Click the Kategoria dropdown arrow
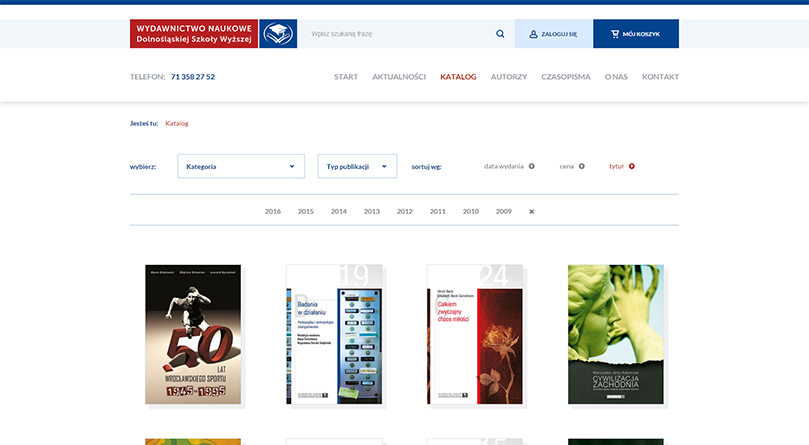The height and width of the screenshot is (445, 809). [292, 166]
